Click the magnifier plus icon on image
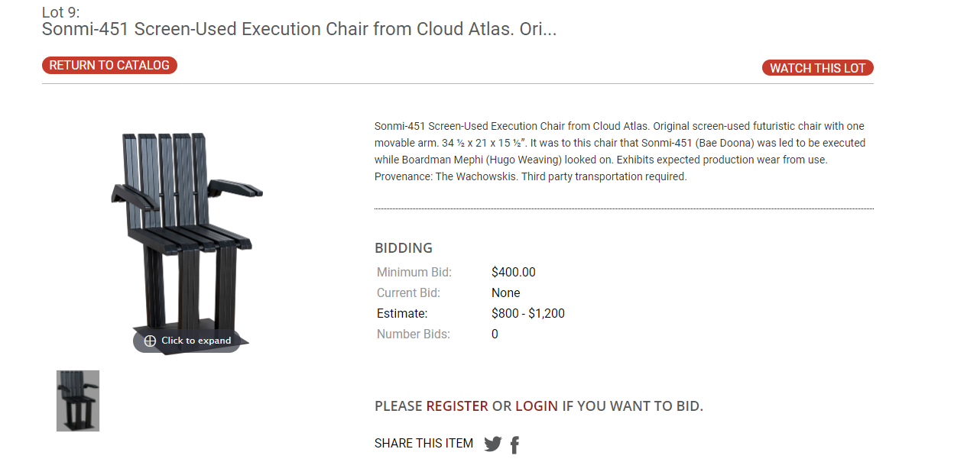 click(x=150, y=341)
